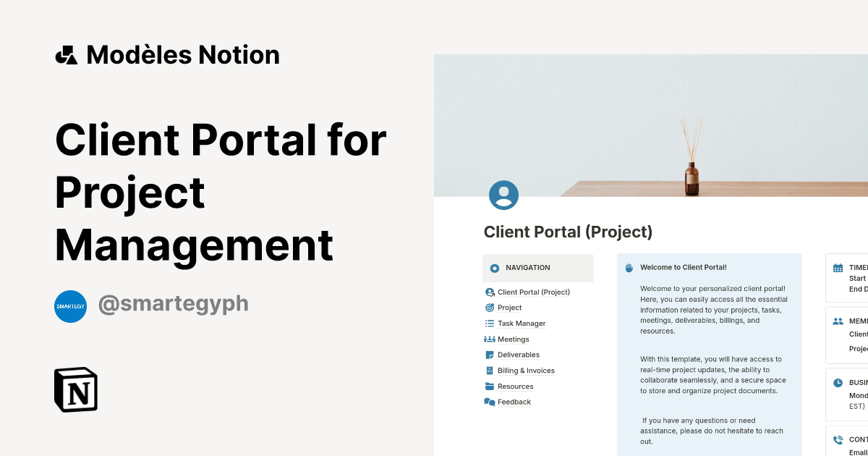Image resolution: width=868 pixels, height=456 pixels.
Task: Open the Client Portal (Project) link
Action: coord(534,292)
